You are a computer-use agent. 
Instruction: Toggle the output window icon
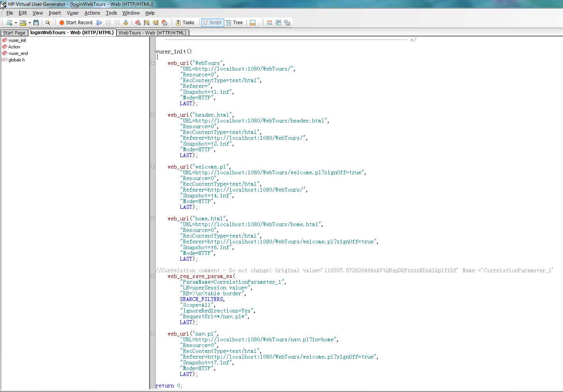pos(253,23)
